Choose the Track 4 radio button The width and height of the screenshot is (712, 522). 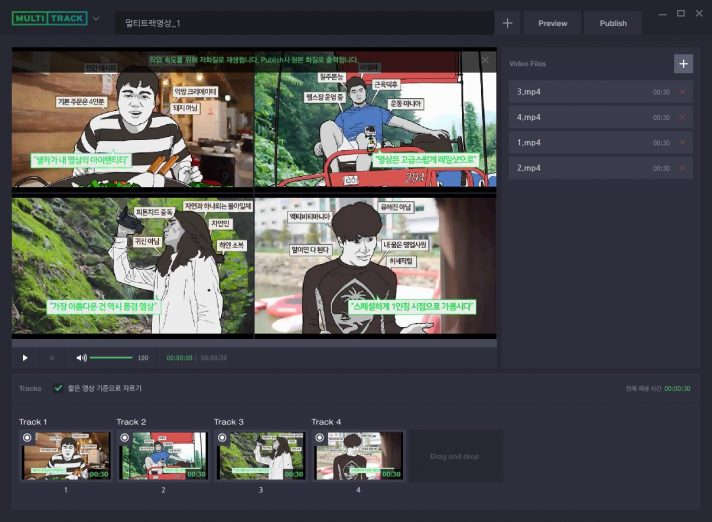[x=320, y=438]
